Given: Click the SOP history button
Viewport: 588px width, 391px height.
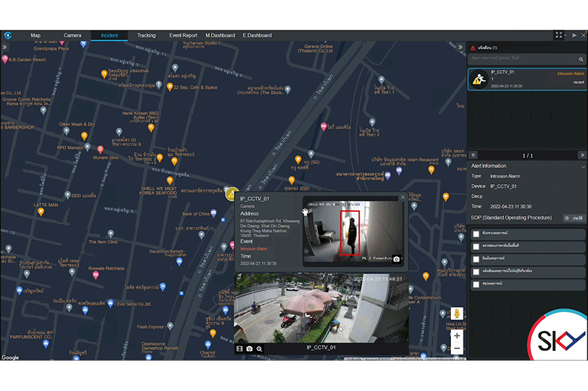Looking at the screenshot, I should point(574,218).
